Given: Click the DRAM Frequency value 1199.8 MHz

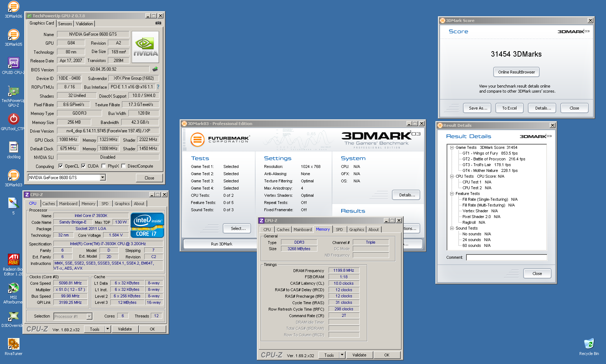Looking at the screenshot, I should click(x=344, y=270).
